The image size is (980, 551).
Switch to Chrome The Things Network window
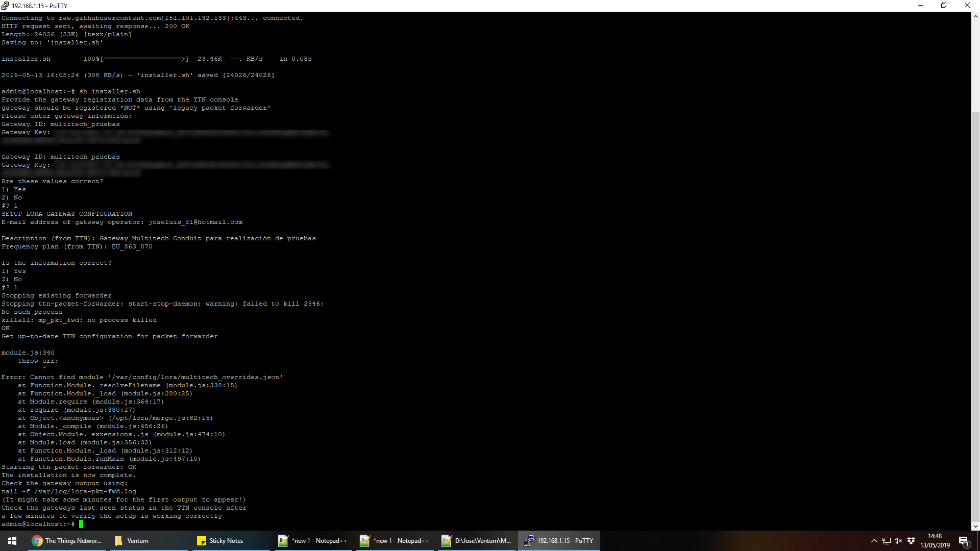[66, 541]
